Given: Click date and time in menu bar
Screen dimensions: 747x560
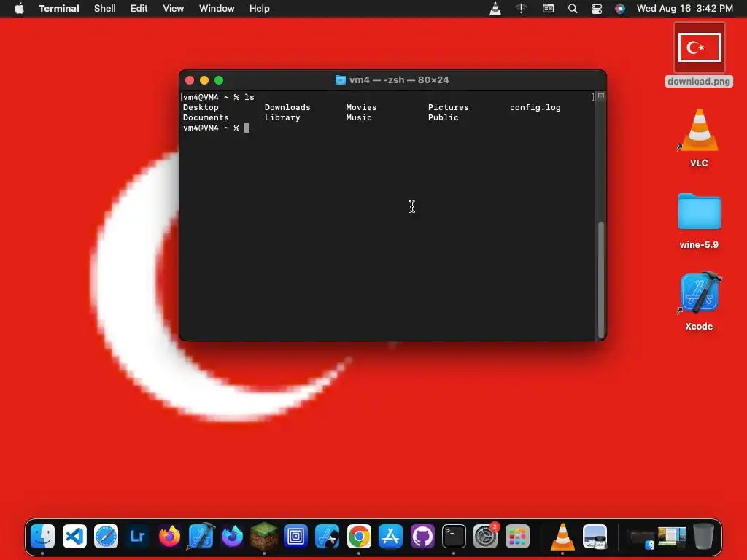Looking at the screenshot, I should point(685,9).
